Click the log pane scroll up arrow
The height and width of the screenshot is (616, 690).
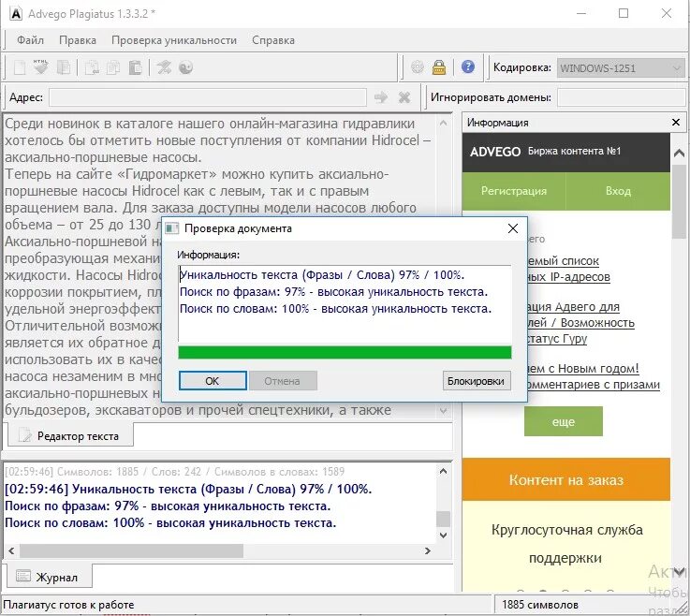click(443, 471)
